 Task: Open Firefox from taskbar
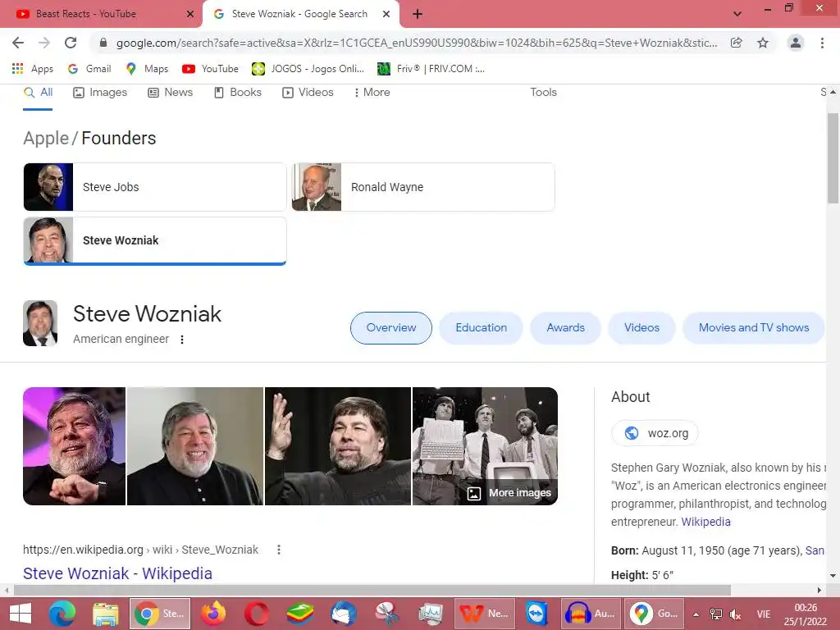point(213,614)
